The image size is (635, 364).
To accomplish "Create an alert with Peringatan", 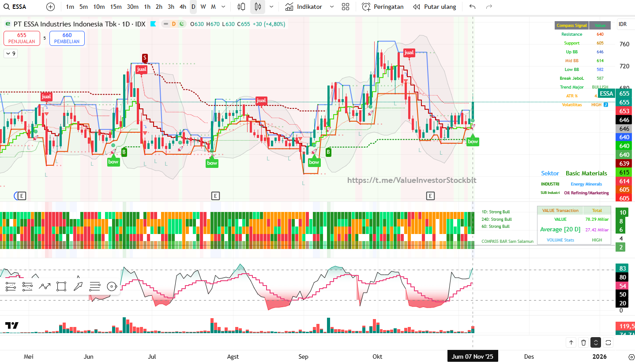I will point(383,7).
